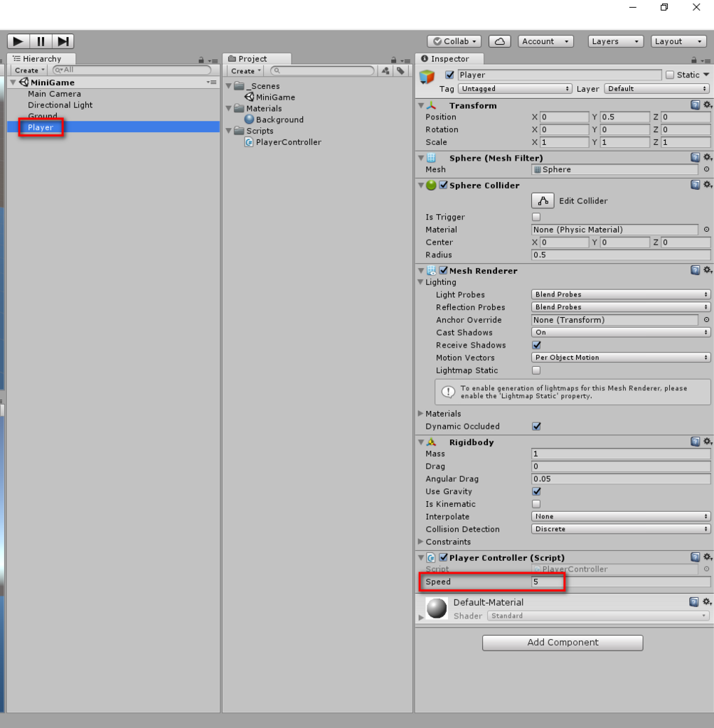Open Physic Material object picker circle
The width and height of the screenshot is (714, 728).
[x=706, y=230]
